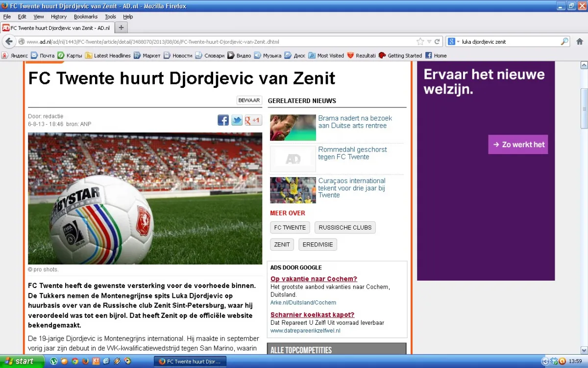Click the FC TWENTE tag

[x=290, y=228]
